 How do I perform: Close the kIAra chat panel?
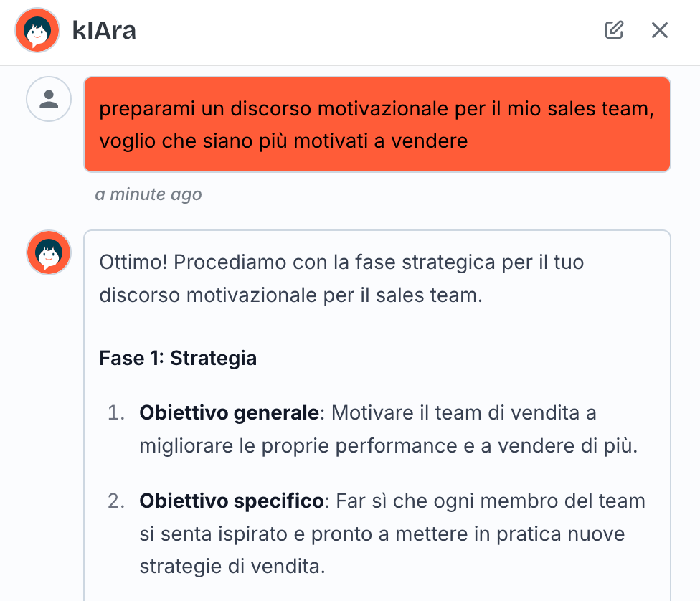(659, 30)
